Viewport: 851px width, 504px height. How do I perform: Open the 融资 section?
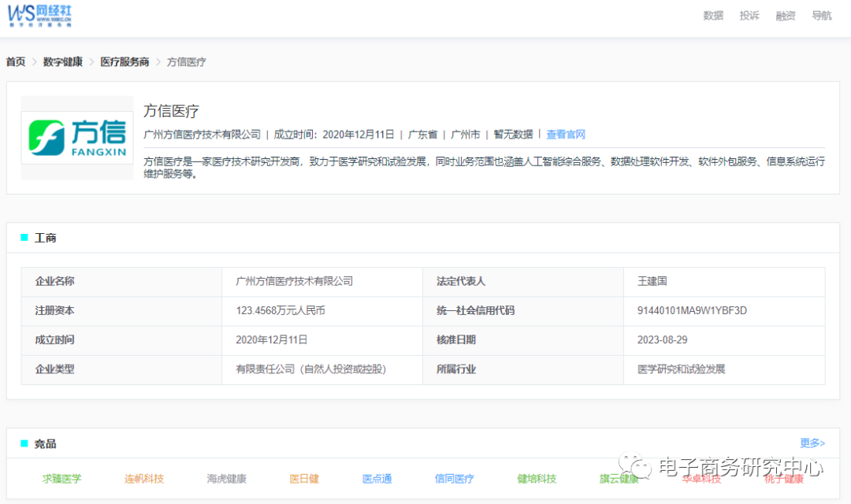[785, 15]
